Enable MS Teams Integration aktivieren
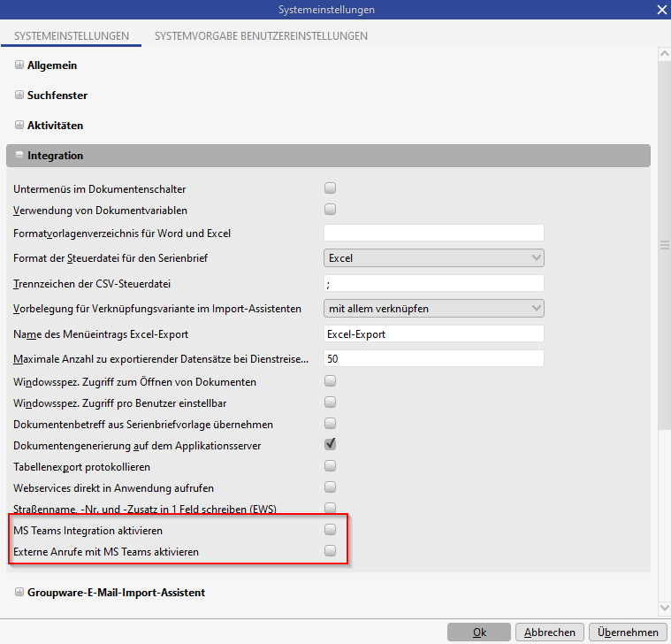Viewport: 671px width, 644px height. 331,530
